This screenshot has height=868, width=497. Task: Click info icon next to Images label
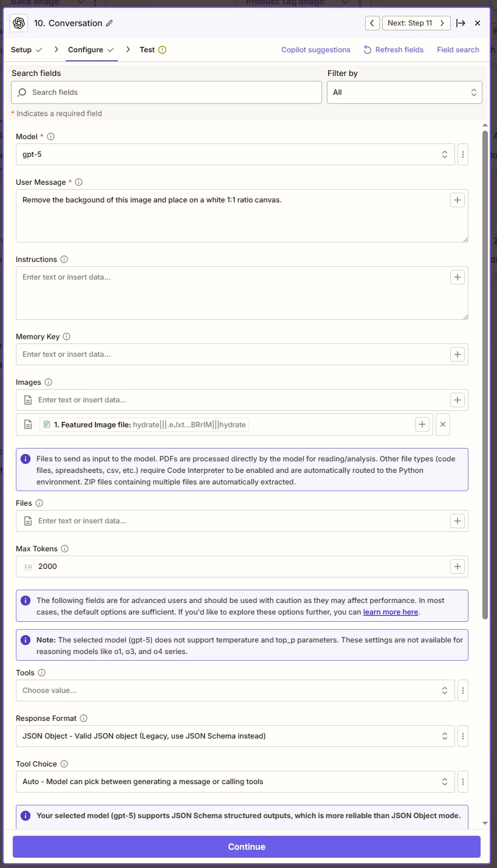pyautogui.click(x=49, y=382)
